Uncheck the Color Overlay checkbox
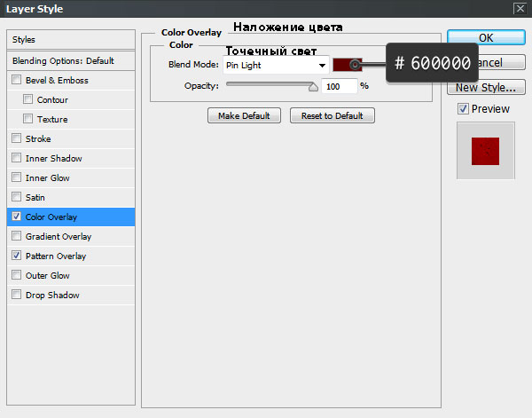The width and height of the screenshot is (532, 418). pos(16,217)
